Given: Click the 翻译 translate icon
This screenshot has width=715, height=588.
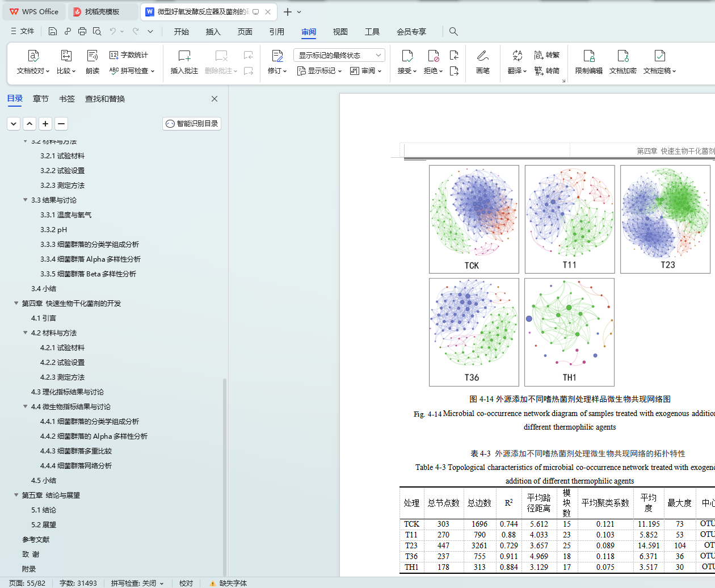Looking at the screenshot, I should coord(517,56).
